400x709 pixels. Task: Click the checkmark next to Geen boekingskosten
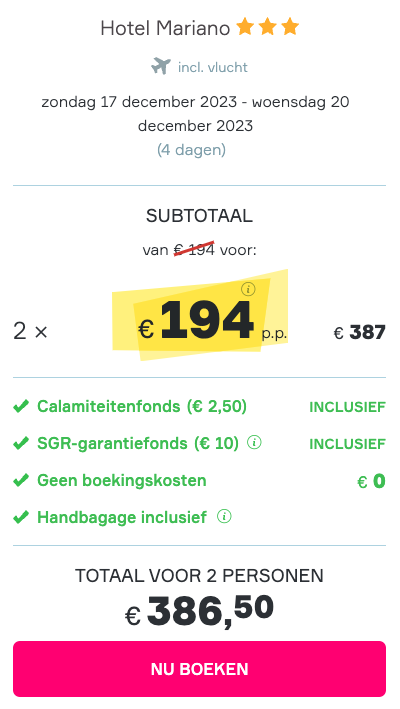click(21, 481)
